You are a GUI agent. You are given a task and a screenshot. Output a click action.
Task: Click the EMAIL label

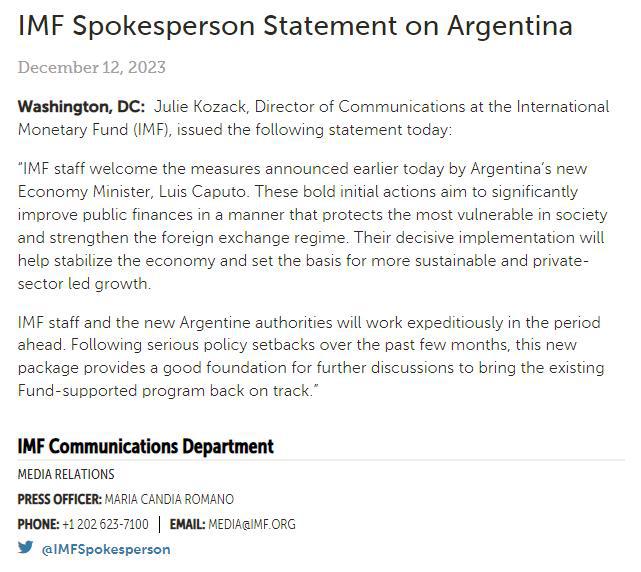tap(187, 524)
